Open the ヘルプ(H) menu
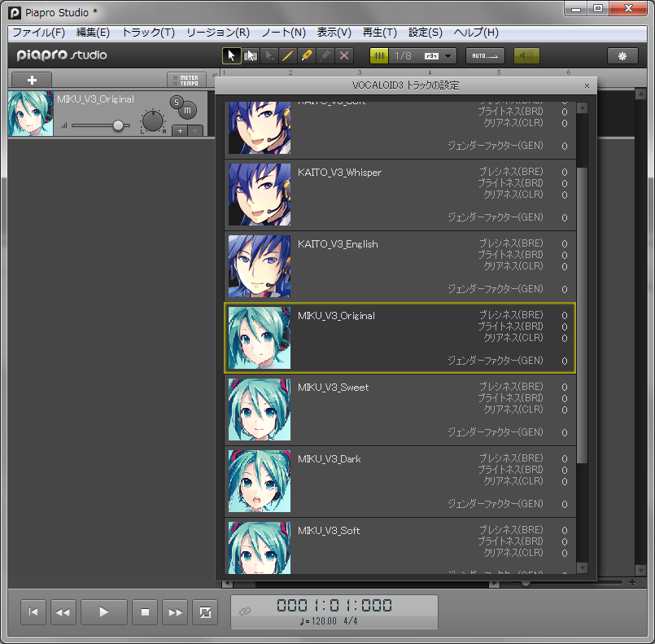The width and height of the screenshot is (655, 644). (x=476, y=33)
